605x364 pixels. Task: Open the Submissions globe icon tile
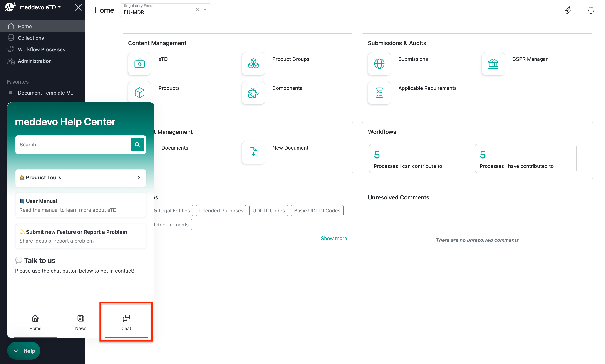point(379,64)
